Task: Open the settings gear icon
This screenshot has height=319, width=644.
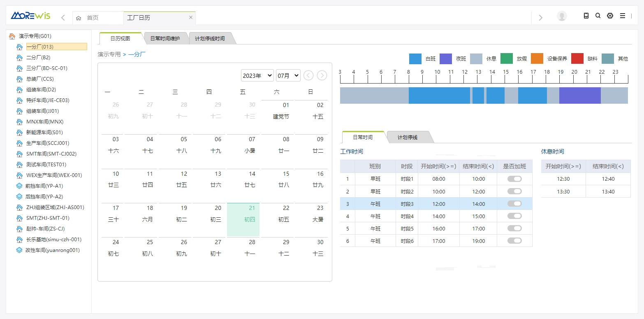Action: [x=610, y=16]
